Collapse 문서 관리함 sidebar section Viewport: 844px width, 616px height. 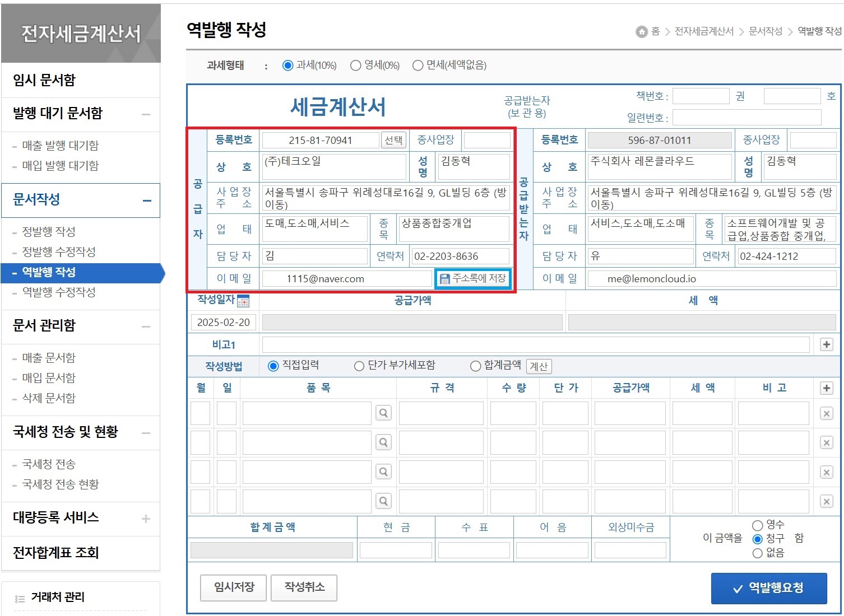tap(146, 326)
